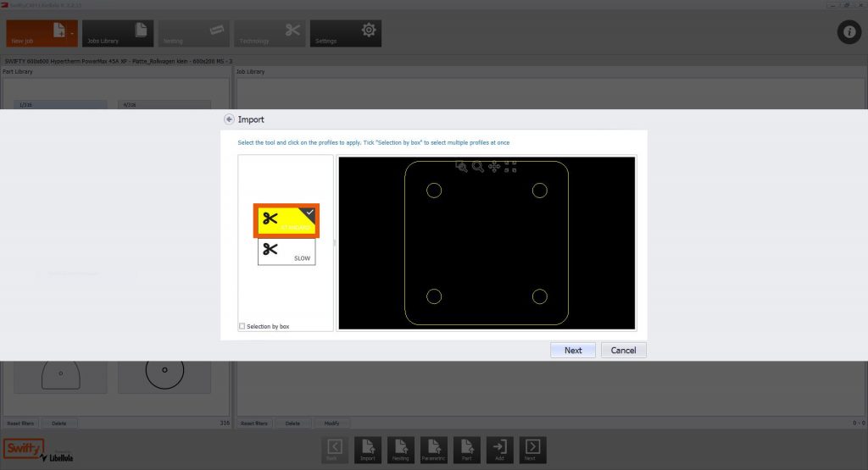Collapse the tool panel splitter handle
The image size is (868, 470).
(335, 243)
